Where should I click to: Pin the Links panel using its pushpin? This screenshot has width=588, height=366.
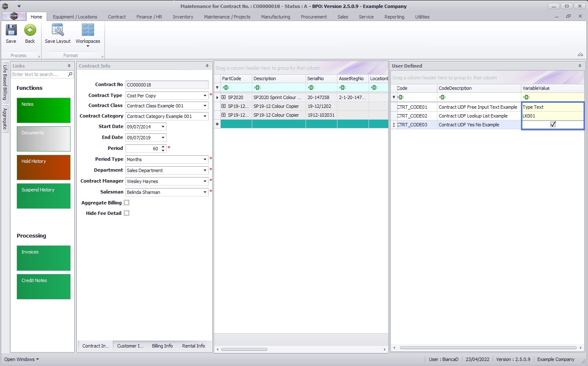(69, 66)
